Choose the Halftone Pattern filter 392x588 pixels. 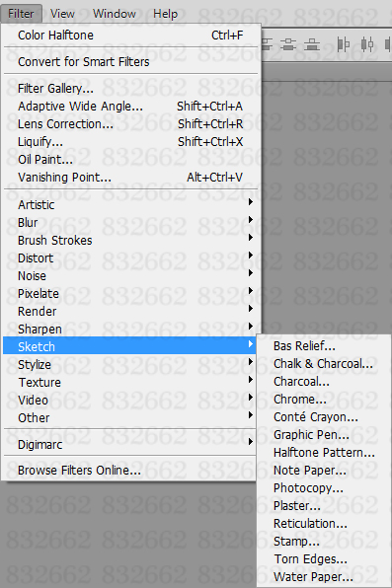pyautogui.click(x=324, y=453)
